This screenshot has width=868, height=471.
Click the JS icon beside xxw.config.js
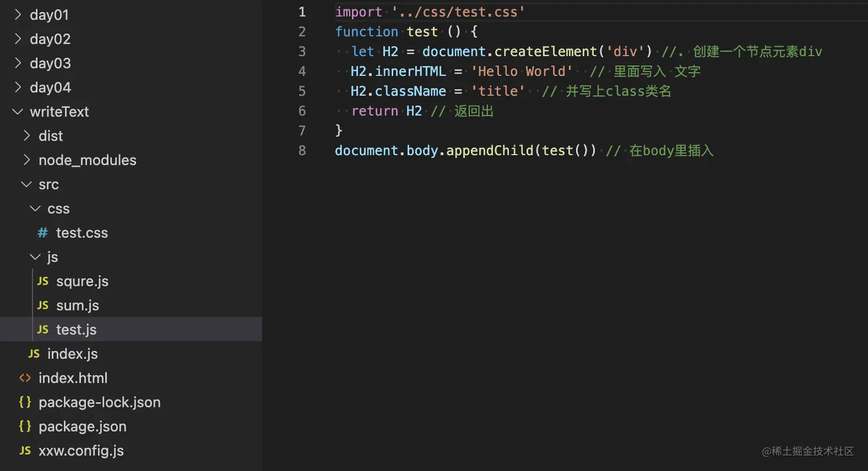(25, 450)
